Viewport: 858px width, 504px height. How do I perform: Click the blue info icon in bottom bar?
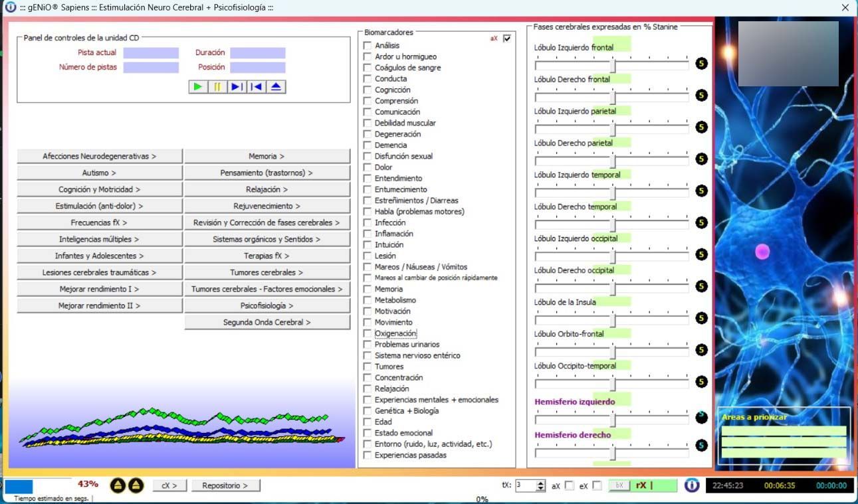pos(691,485)
